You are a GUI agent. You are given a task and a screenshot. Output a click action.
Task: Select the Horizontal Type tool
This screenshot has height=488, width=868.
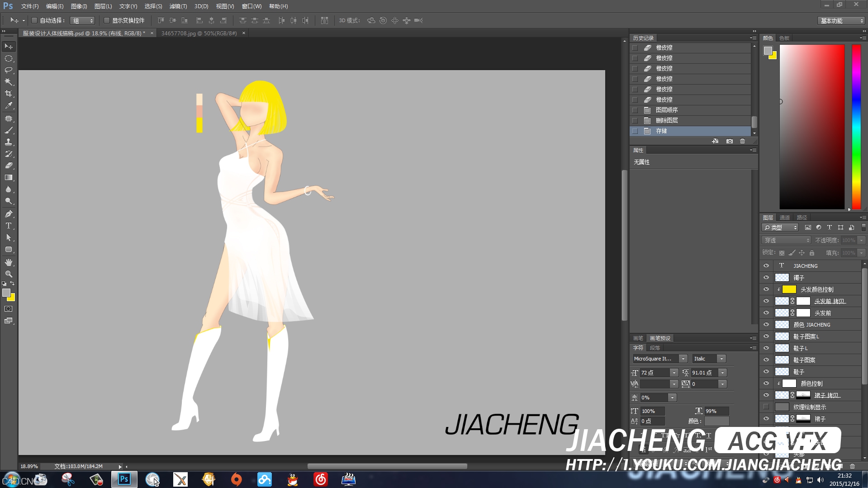(x=8, y=226)
